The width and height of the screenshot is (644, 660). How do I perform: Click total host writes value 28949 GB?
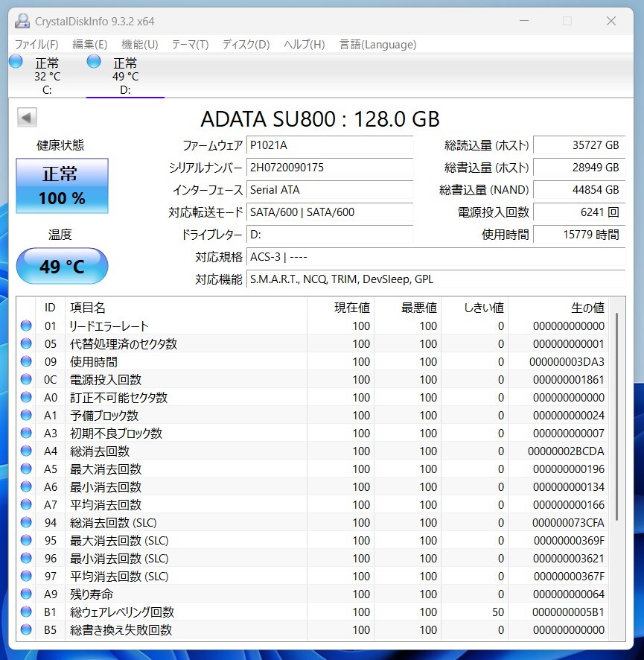tap(579, 168)
